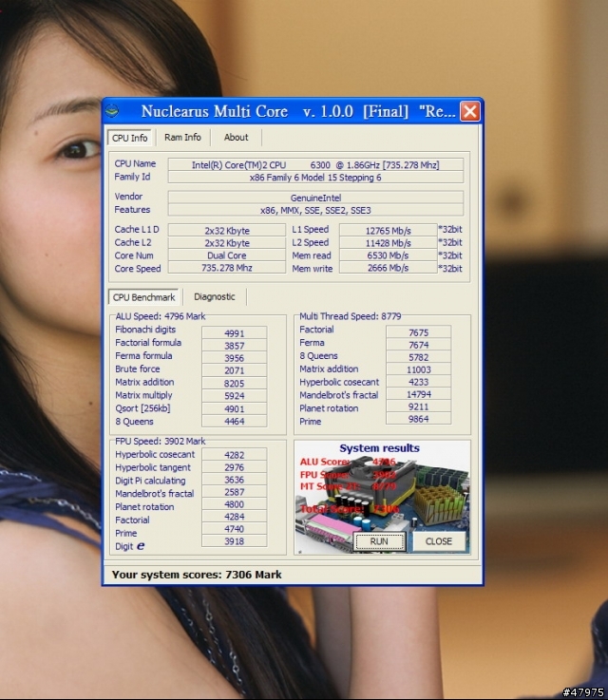
Task: Click the Digit e score 3918
Action: [x=235, y=541]
